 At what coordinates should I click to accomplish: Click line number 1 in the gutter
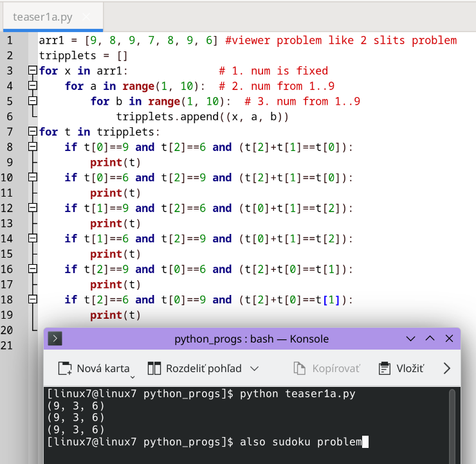pyautogui.click(x=10, y=40)
